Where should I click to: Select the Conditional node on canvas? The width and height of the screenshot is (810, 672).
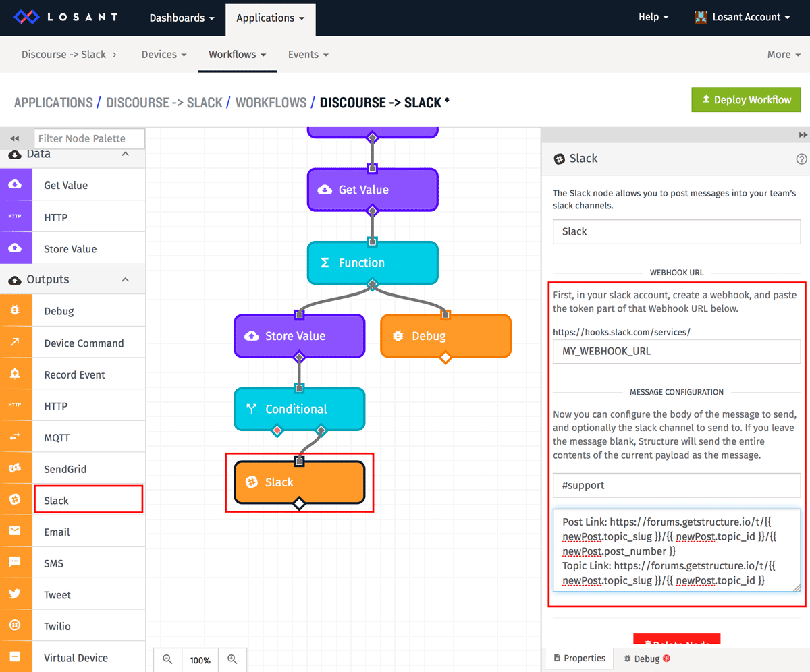tap(299, 409)
